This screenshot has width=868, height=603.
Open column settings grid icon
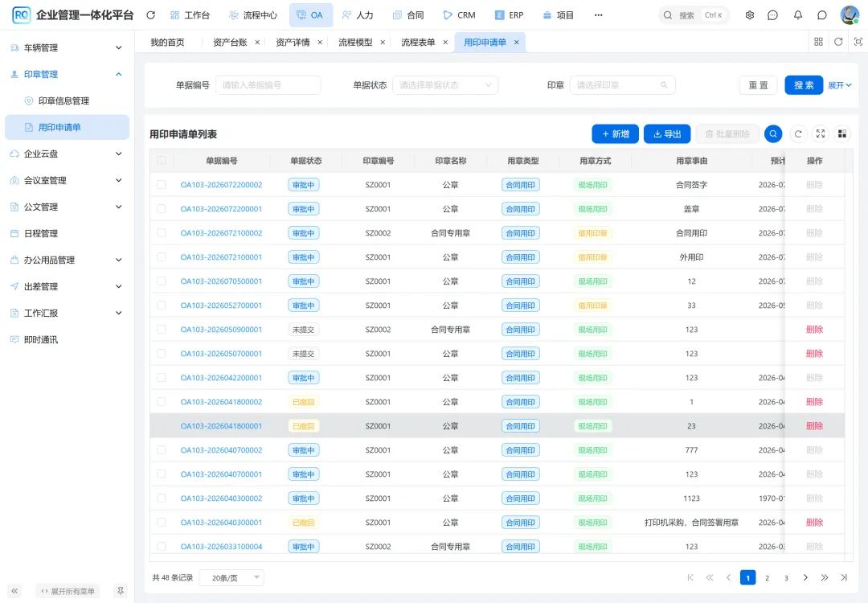842,133
